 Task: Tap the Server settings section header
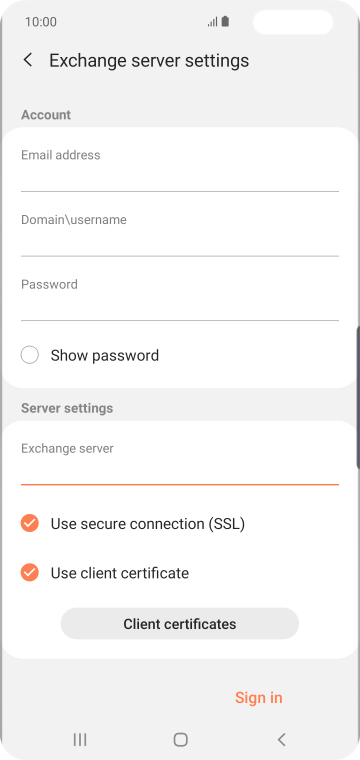[67, 408]
